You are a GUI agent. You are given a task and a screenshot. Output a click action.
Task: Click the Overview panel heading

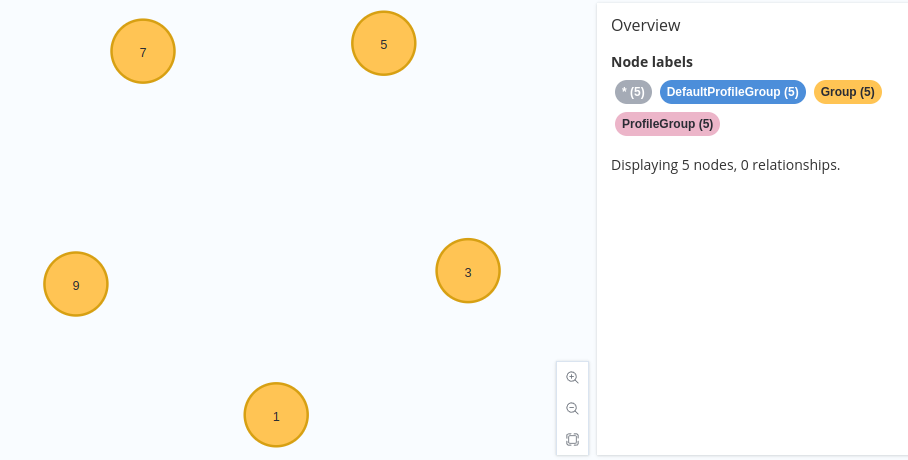click(646, 25)
